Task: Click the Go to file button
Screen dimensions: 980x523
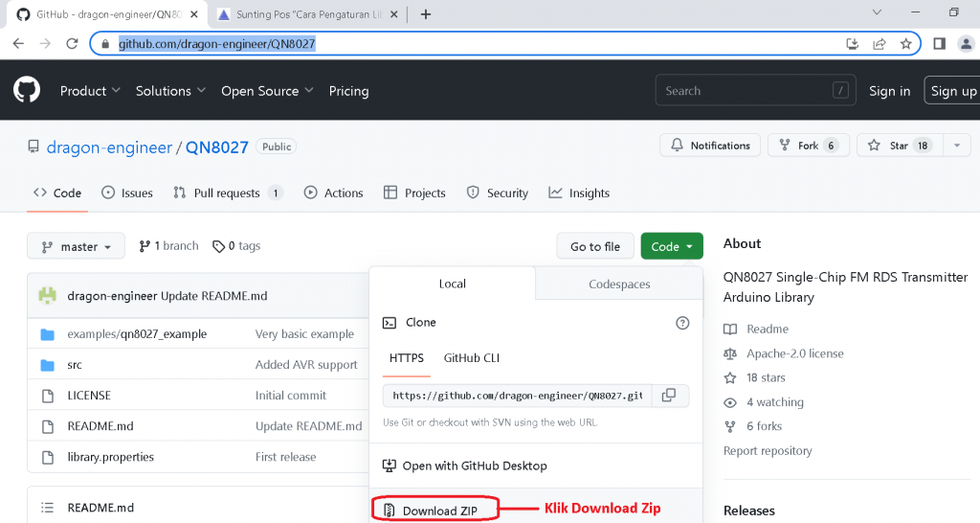Action: tap(595, 246)
